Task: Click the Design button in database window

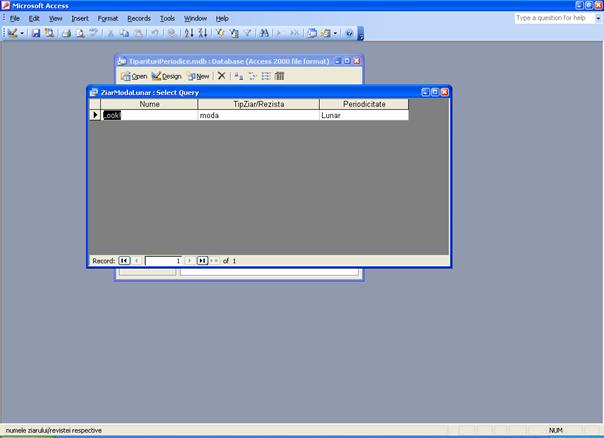Action: click(167, 76)
